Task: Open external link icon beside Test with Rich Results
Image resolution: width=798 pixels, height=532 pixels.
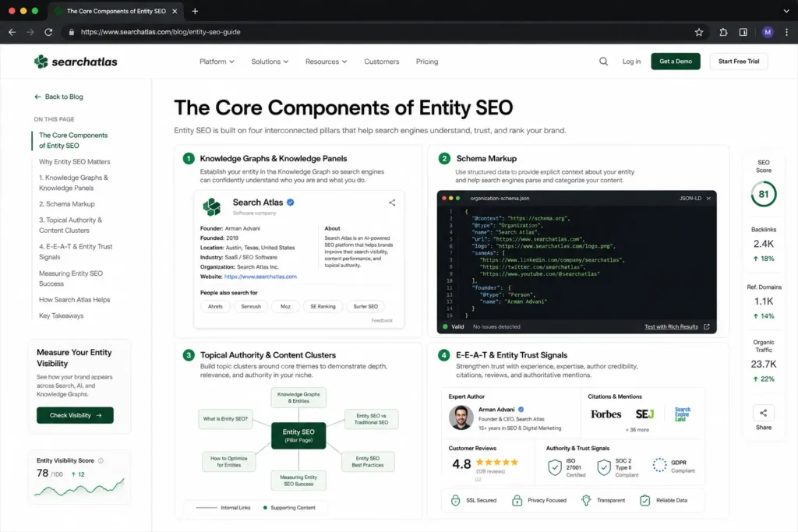Action: click(706, 326)
